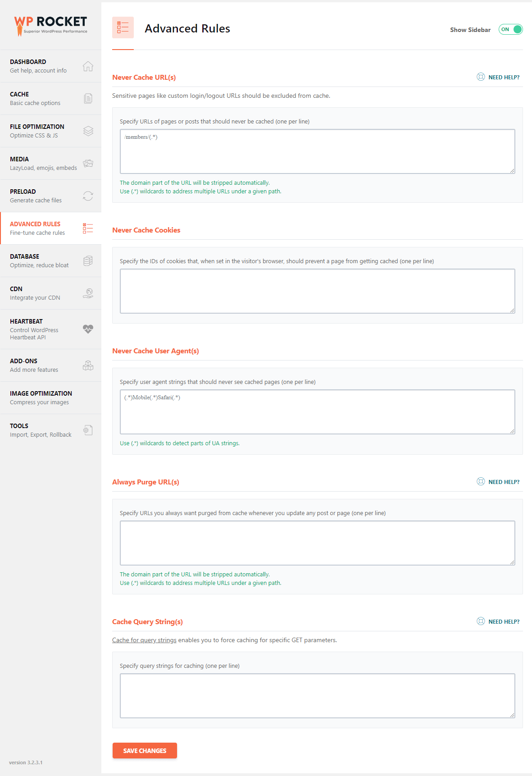Click into Never Cache URL(s) text area
The image size is (532, 776).
(x=317, y=151)
